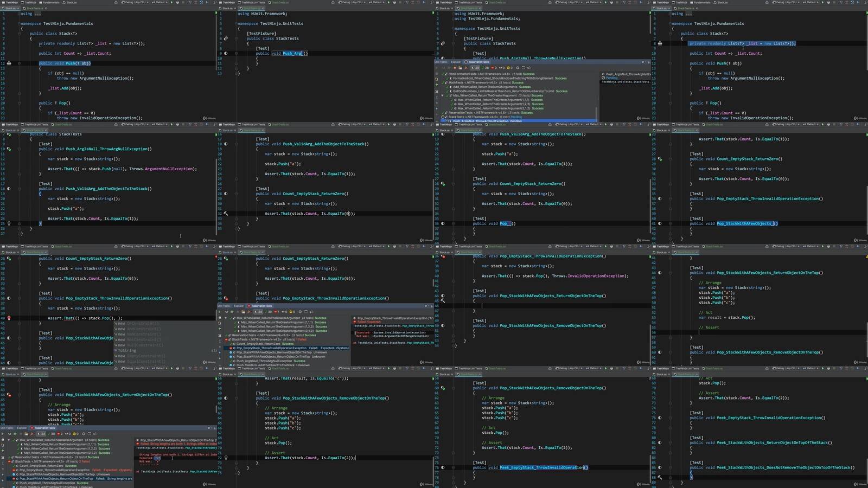Click gutter icon beside Push(T obj) in Stack.cs
Image resolution: width=868 pixels, height=488 pixels.
tap(9, 63)
